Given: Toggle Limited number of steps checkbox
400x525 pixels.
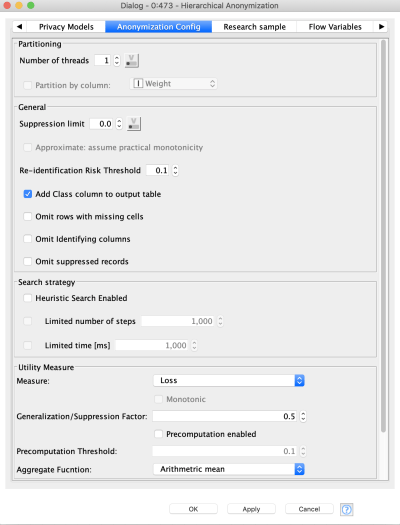Looking at the screenshot, I should (27, 321).
